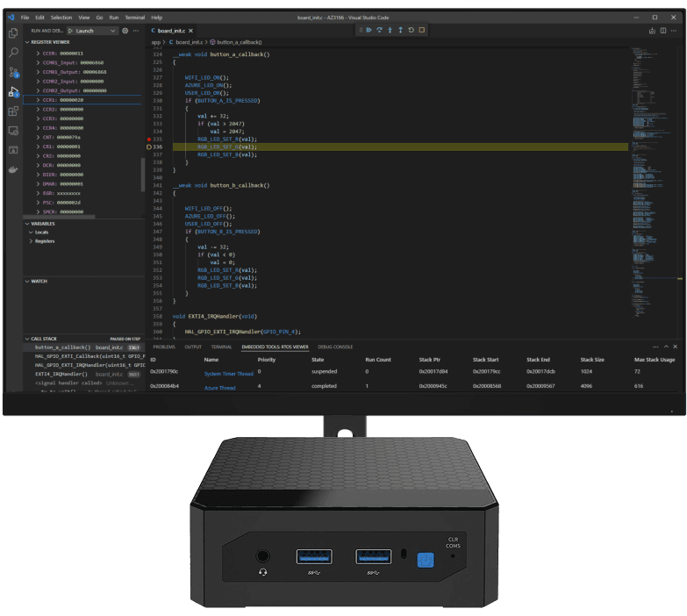Open the Terminal menu in menu bar
The height and width of the screenshot is (616, 687).
[x=134, y=18]
